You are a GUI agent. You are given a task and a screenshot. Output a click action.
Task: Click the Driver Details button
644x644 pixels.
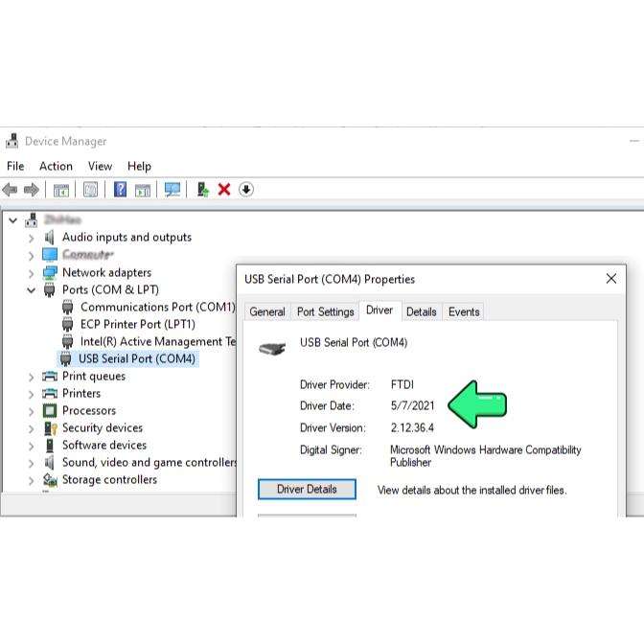click(x=307, y=489)
